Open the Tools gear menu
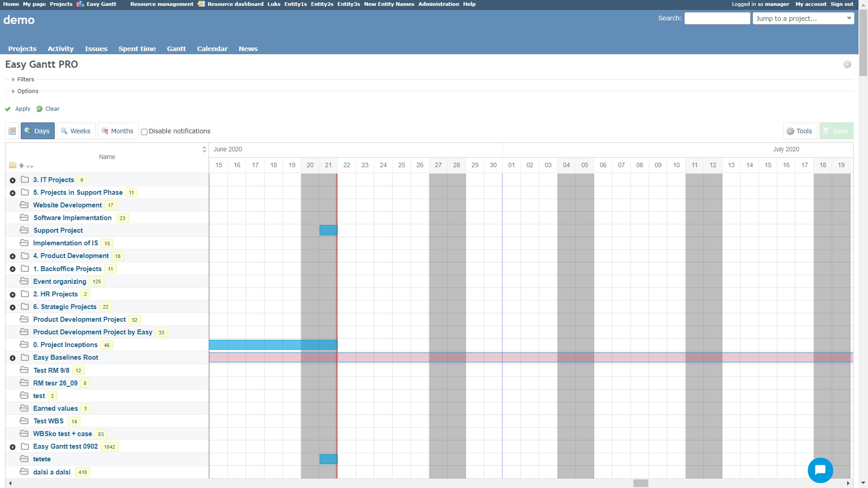868x488 pixels. pos(799,131)
